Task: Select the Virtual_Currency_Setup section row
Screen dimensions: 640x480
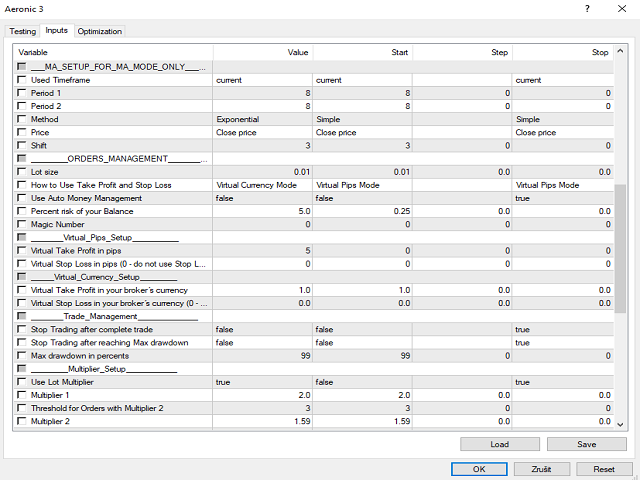Action: (314, 277)
